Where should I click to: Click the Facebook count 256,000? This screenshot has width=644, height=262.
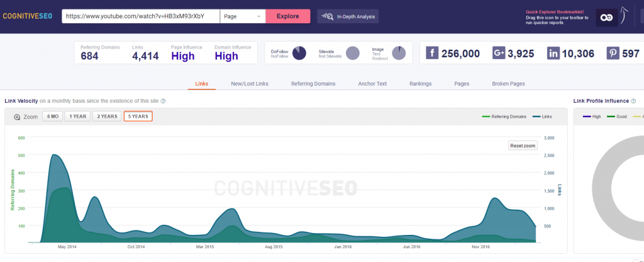point(460,54)
